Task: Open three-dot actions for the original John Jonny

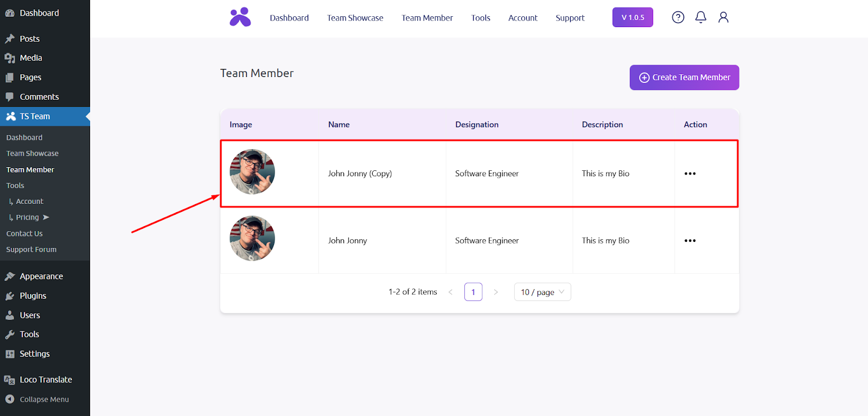Action: 690,241
